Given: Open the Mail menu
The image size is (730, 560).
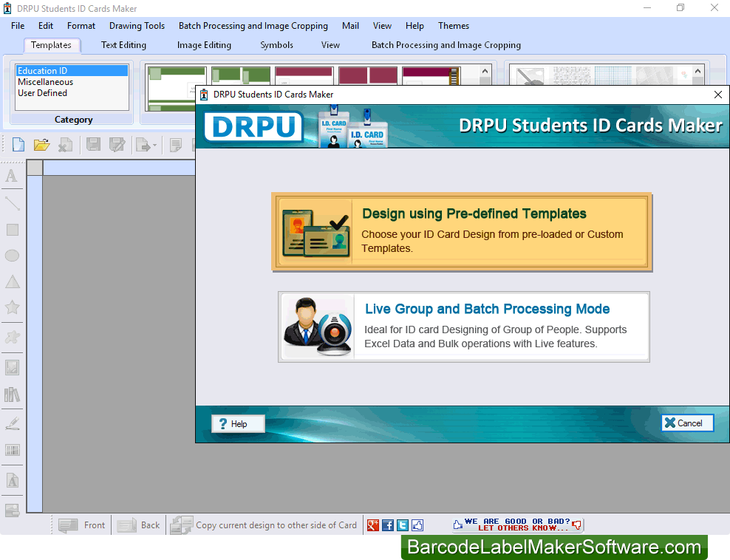Looking at the screenshot, I should coord(350,26).
